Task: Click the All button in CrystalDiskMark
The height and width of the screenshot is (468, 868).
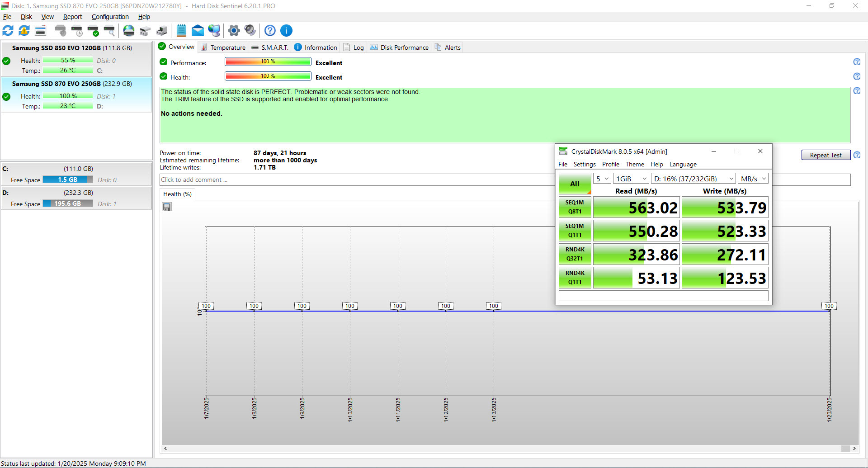Action: (x=575, y=184)
